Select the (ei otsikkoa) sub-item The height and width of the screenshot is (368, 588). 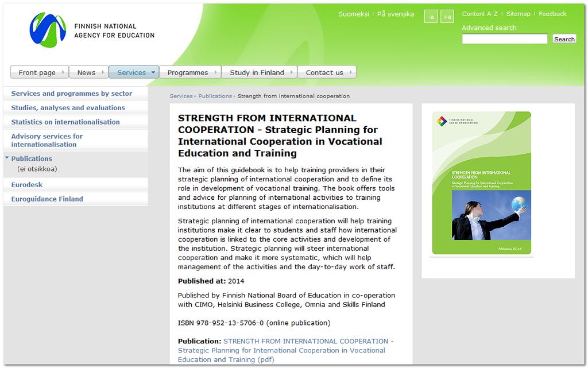click(37, 169)
